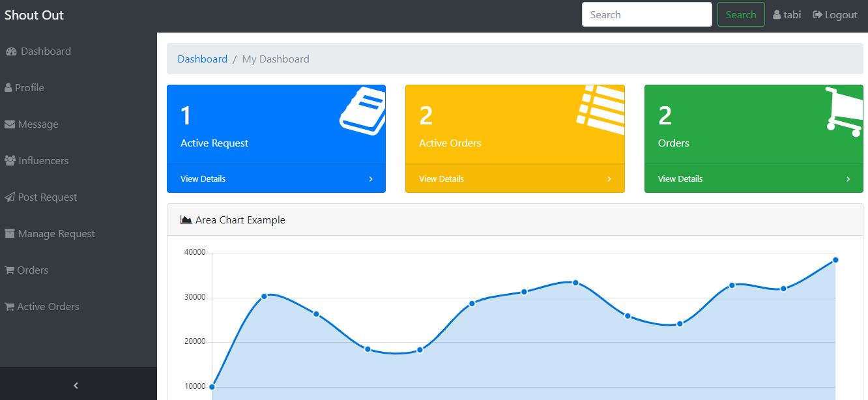
Task: Click inside the Search input field
Action: [x=646, y=15]
